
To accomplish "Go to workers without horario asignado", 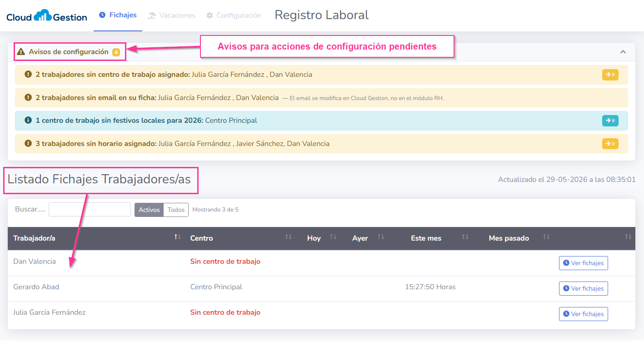I will [610, 144].
